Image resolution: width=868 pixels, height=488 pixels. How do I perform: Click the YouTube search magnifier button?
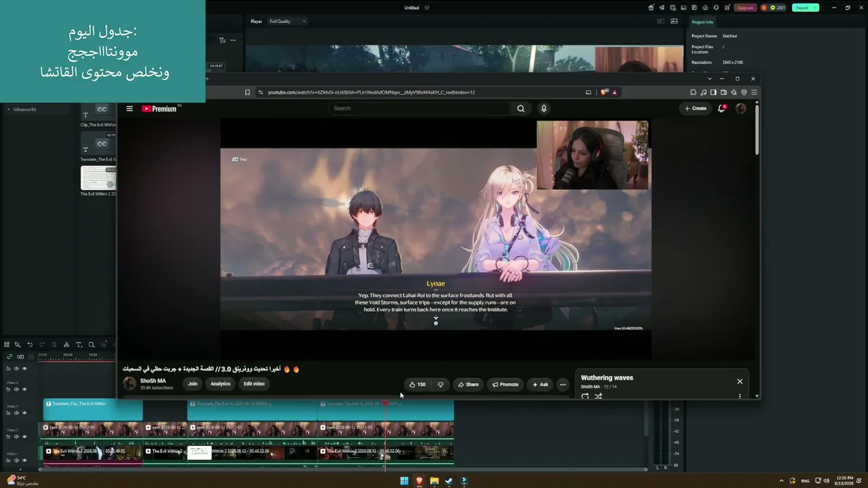[521, 108]
